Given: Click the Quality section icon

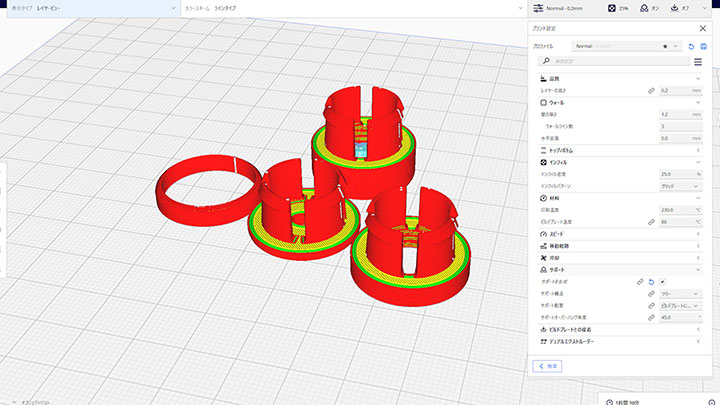Looking at the screenshot, I should pyautogui.click(x=544, y=79).
